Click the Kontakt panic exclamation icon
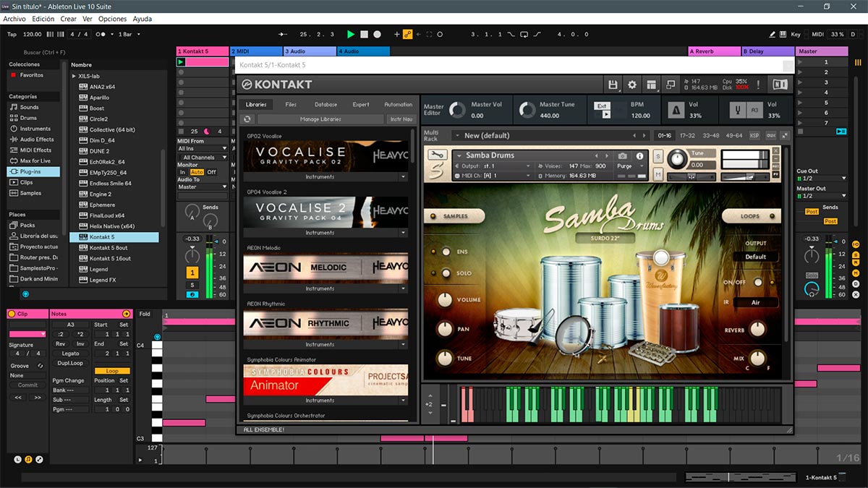Screen dimensions: 868x488 click(x=758, y=85)
